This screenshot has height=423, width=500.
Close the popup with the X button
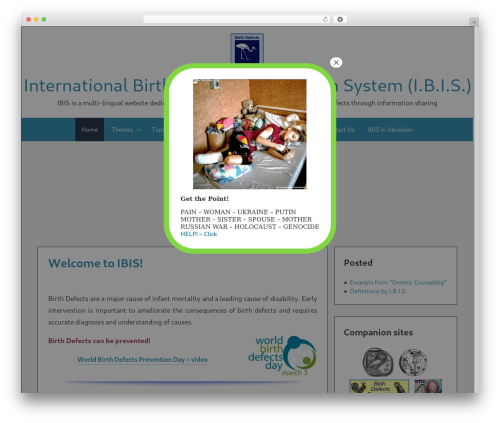(336, 62)
